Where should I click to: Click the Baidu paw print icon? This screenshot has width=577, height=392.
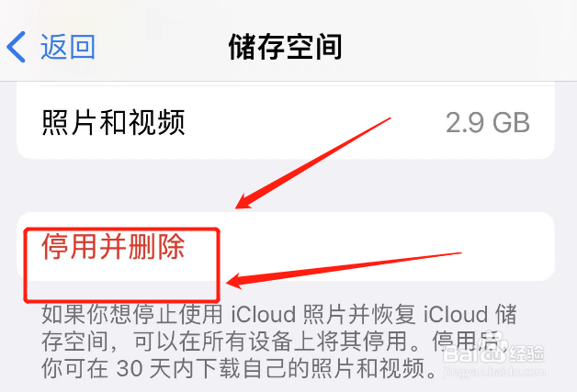pos(492,346)
